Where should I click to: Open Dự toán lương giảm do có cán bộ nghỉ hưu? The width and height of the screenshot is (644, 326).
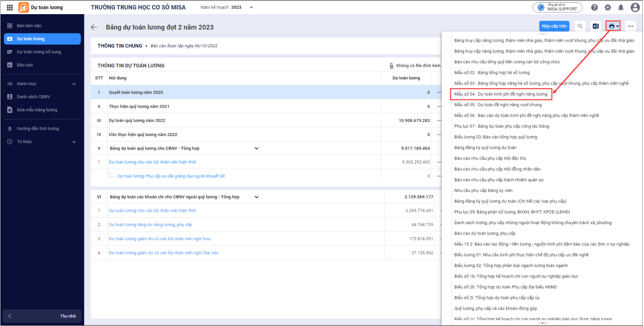pos(160,239)
